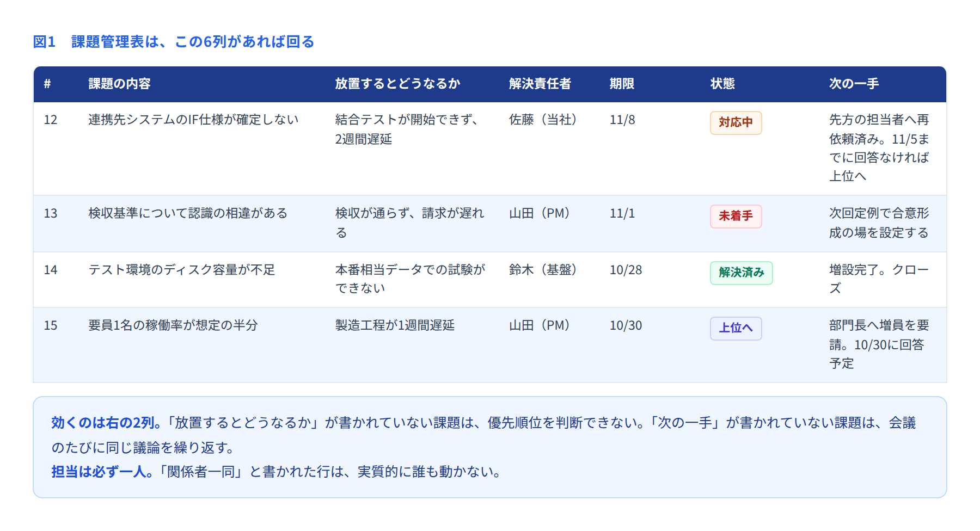This screenshot has width=980, height=531.
Task: Click the 期限 column header
Action: point(622,84)
